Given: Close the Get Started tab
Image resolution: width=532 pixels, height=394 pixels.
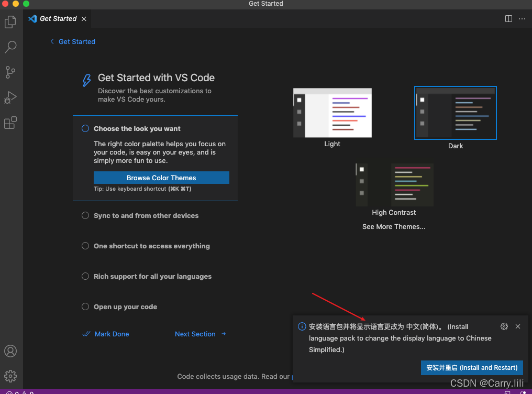Looking at the screenshot, I should [84, 19].
